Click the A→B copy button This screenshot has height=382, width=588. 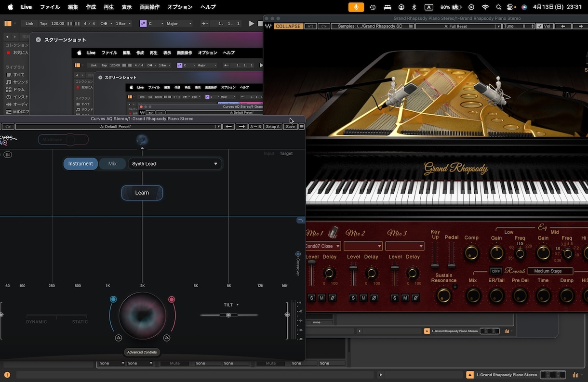[255, 127]
